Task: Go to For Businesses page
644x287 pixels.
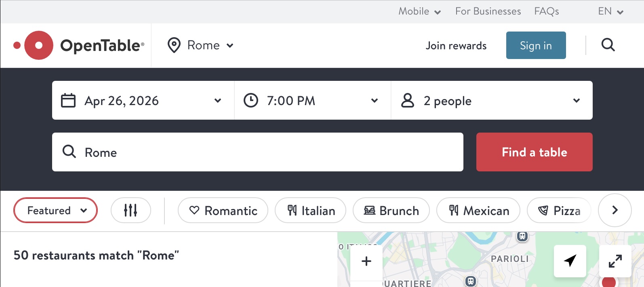Action: [x=488, y=11]
